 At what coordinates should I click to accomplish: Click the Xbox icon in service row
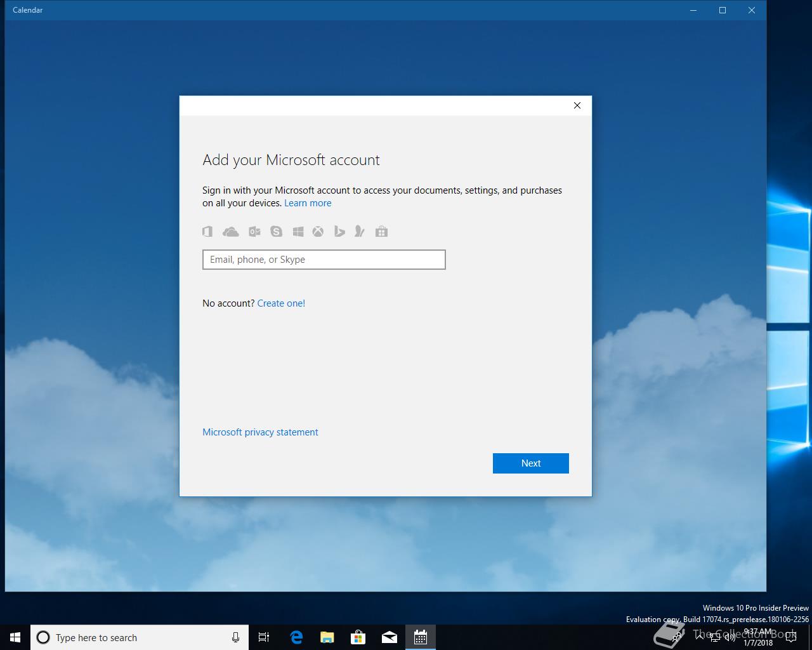click(x=318, y=232)
